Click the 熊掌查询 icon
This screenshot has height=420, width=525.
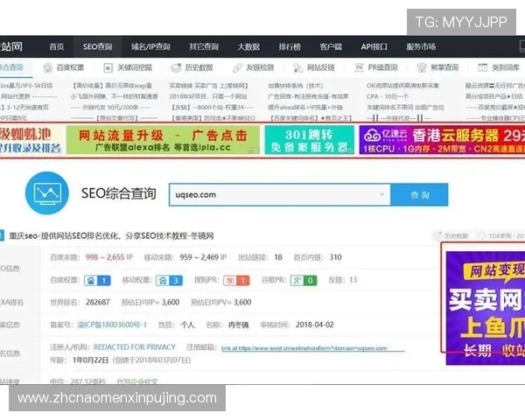click(422, 68)
